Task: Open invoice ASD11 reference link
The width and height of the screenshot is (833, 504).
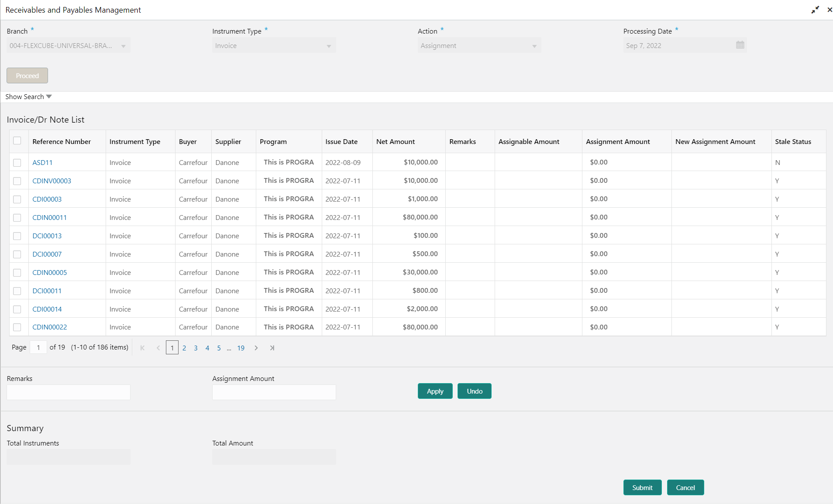Action: [42, 162]
